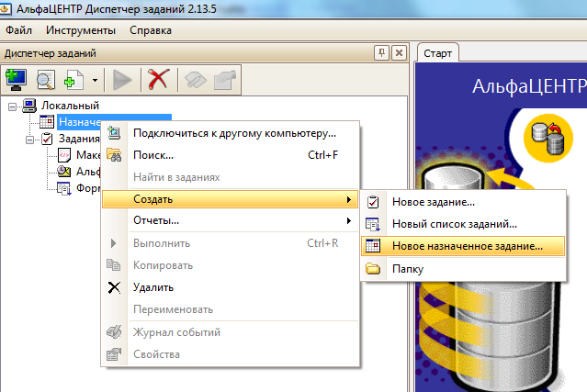The image size is (587, 392).
Task: Open the Создать submenu
Action: (x=231, y=199)
